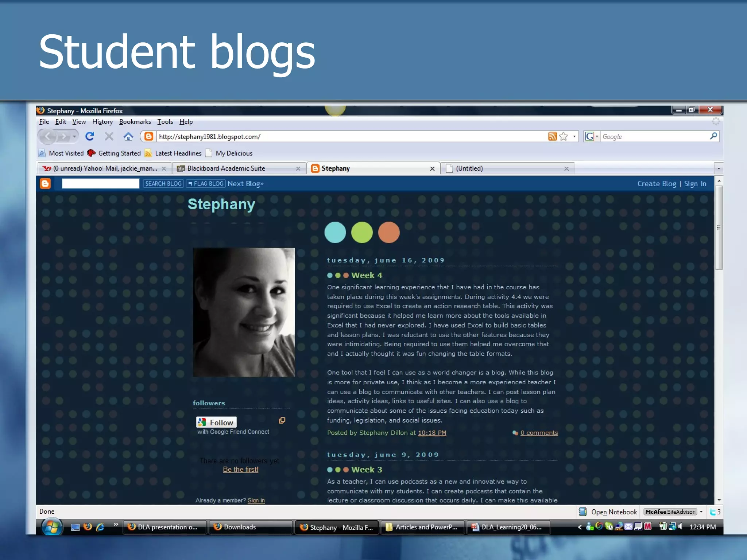Close the Blackboard Academic Suite tab

tap(298, 168)
